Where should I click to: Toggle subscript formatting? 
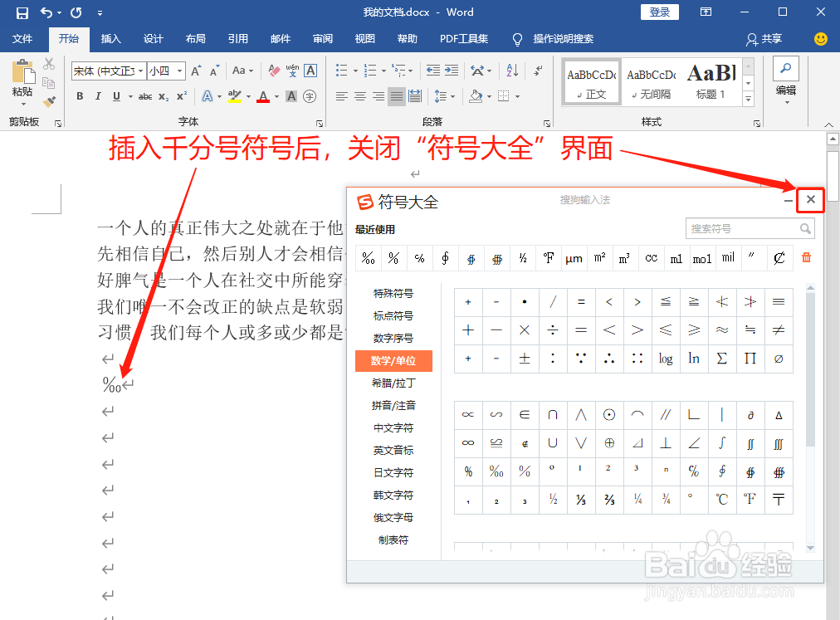pos(164,96)
